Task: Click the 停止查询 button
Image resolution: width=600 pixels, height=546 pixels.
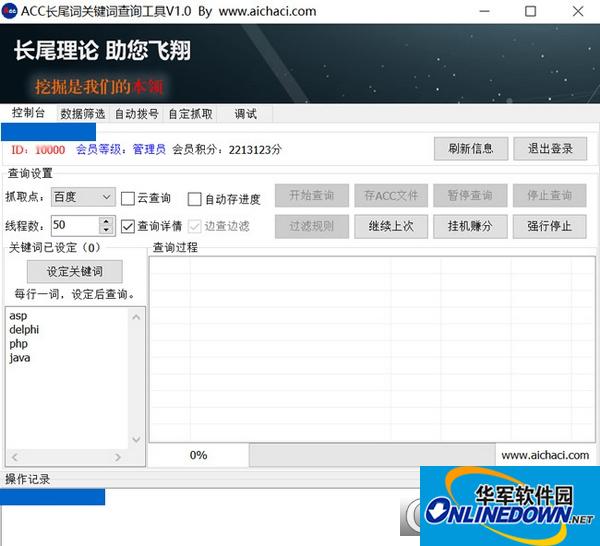Action: point(549,196)
